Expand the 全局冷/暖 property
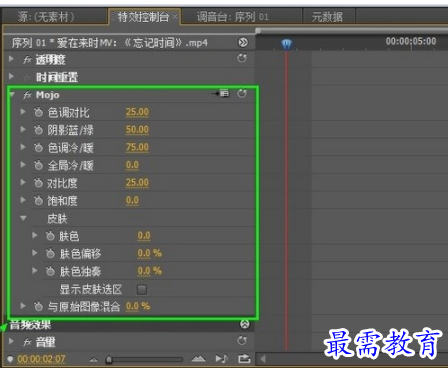 pyautogui.click(x=23, y=164)
